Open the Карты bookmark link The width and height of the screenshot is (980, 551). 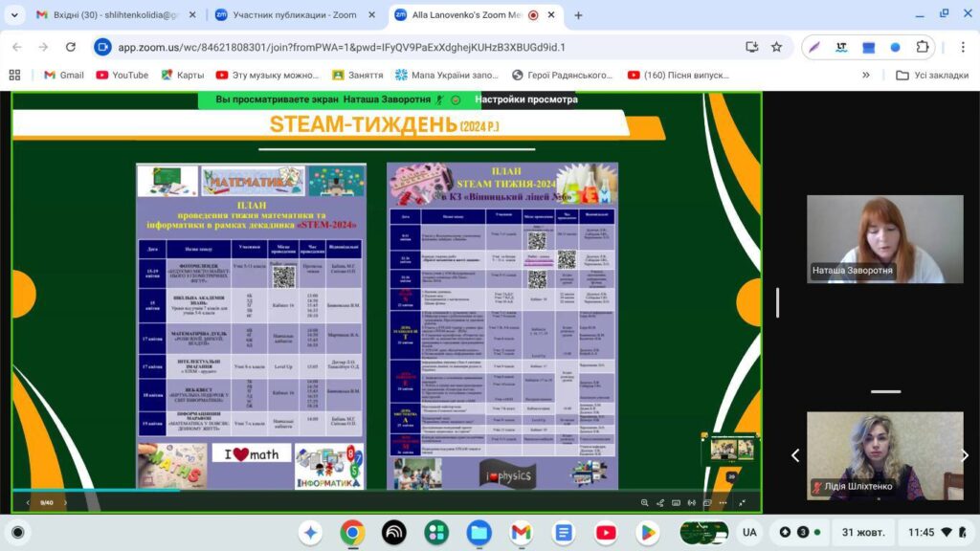click(182, 75)
